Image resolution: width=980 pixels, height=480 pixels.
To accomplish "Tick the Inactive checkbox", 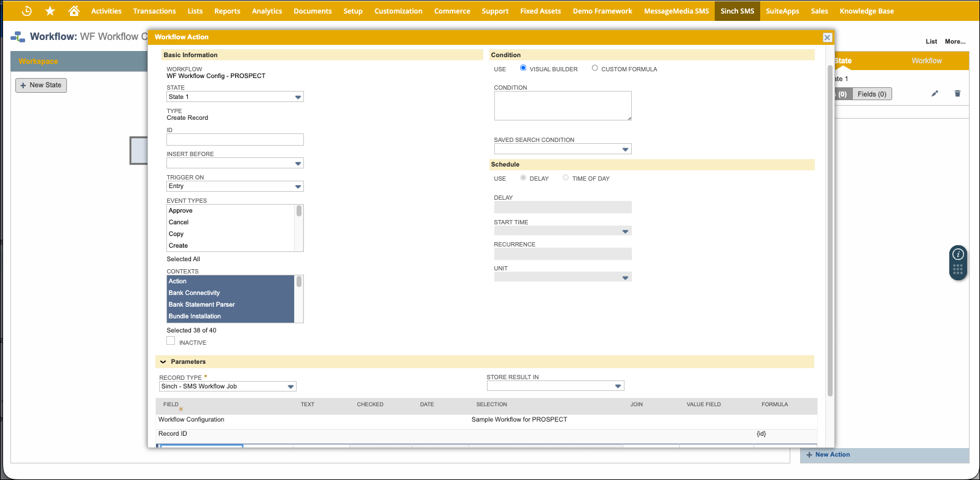I will click(x=171, y=340).
